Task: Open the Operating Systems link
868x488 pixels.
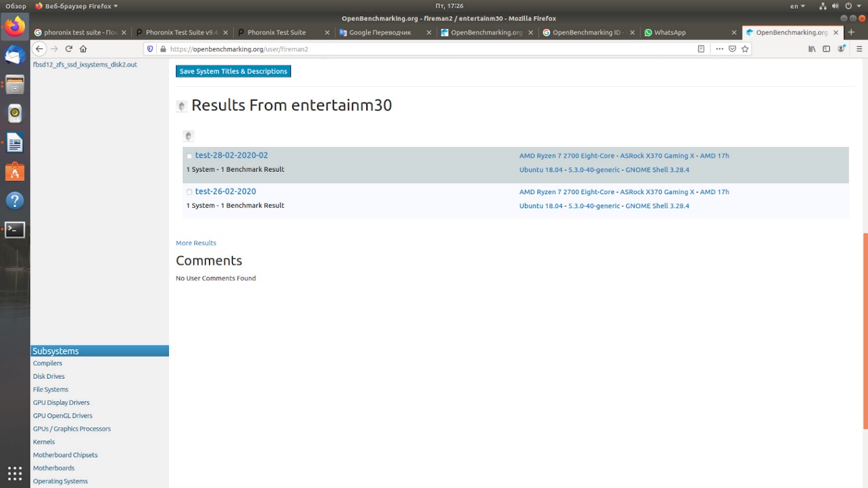Action: tap(60, 481)
